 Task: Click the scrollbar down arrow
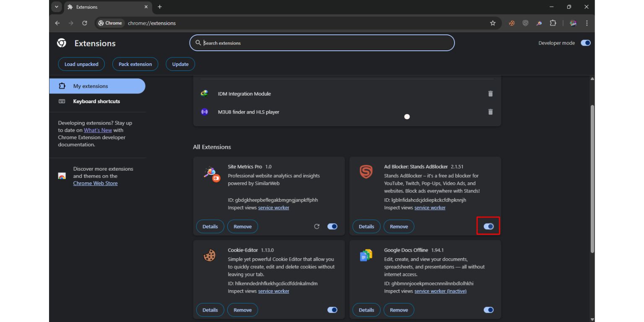point(592,319)
